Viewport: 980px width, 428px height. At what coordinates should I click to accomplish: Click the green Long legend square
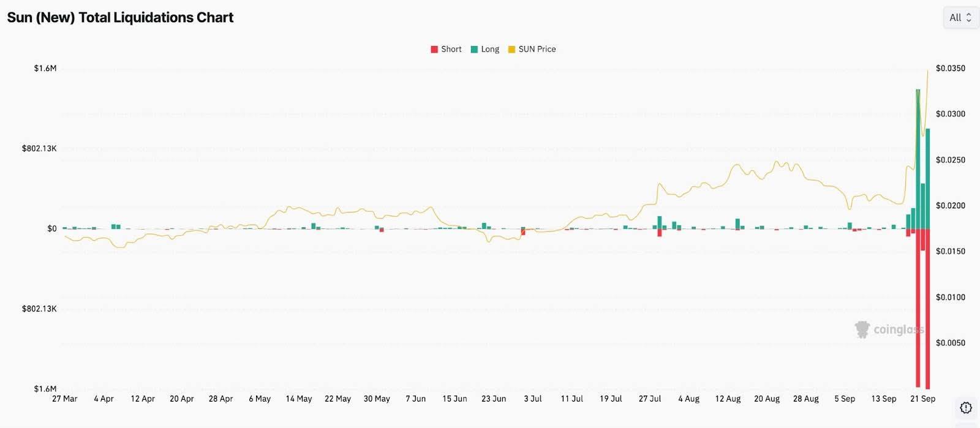474,50
